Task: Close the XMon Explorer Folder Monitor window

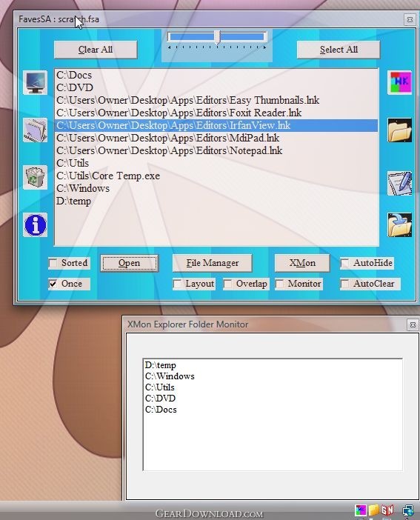Action: coord(413,324)
